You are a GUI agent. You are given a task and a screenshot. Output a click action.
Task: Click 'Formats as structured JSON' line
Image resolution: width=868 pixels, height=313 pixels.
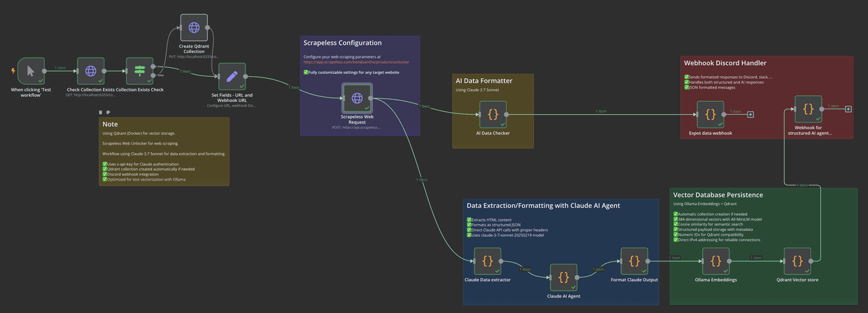pyautogui.click(x=494, y=224)
